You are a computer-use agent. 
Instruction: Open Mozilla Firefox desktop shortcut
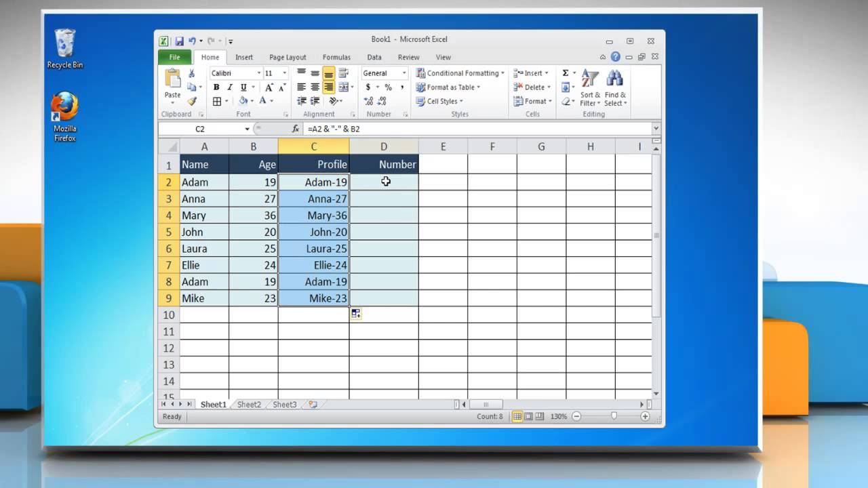[65, 117]
